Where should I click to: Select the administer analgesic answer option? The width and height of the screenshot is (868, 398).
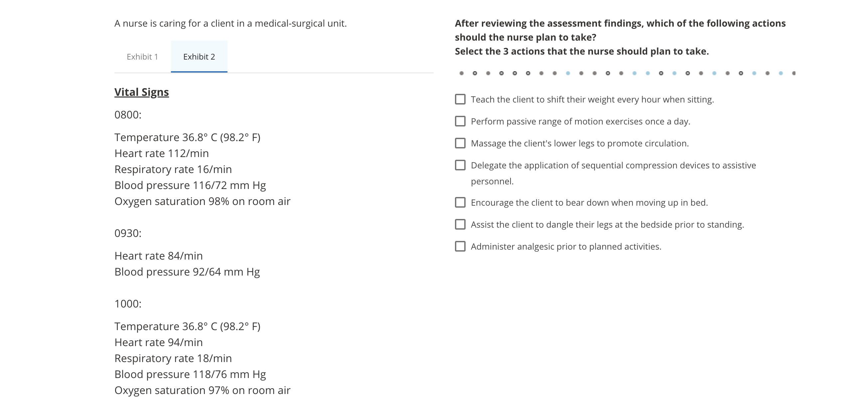pos(460,246)
